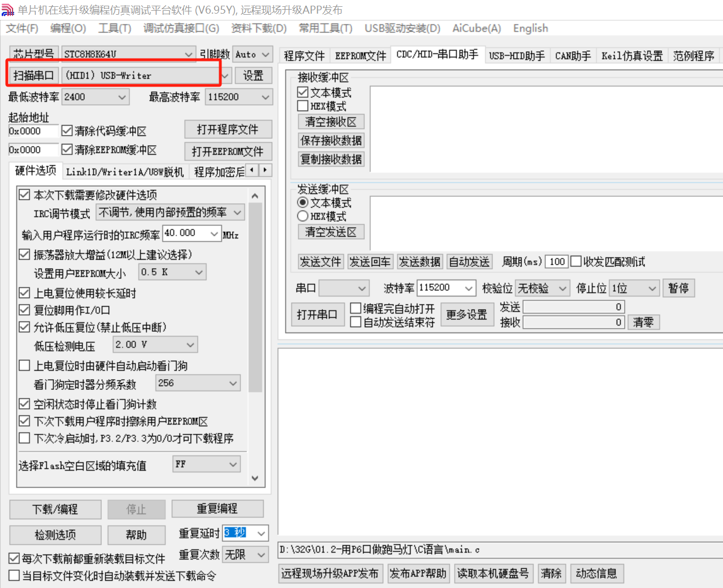
Task: Toggle 上电复位使用较长延时 checkbox
Action: (x=24, y=293)
